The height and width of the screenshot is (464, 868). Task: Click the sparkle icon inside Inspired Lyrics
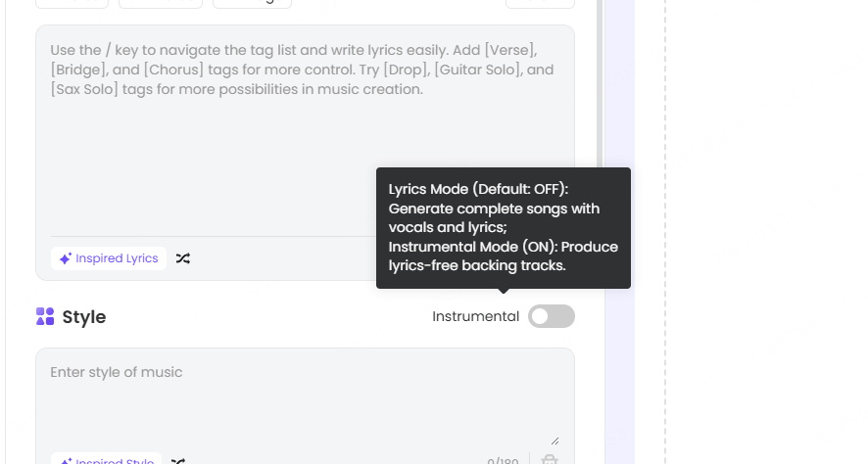click(x=66, y=258)
